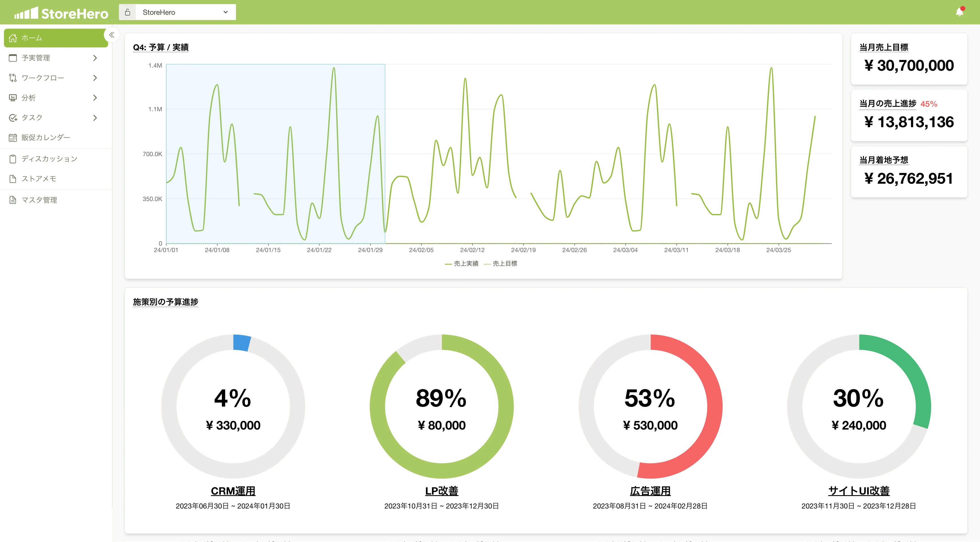The width and height of the screenshot is (980, 542).
Task: Click the notification bell icon
Action: (959, 12)
